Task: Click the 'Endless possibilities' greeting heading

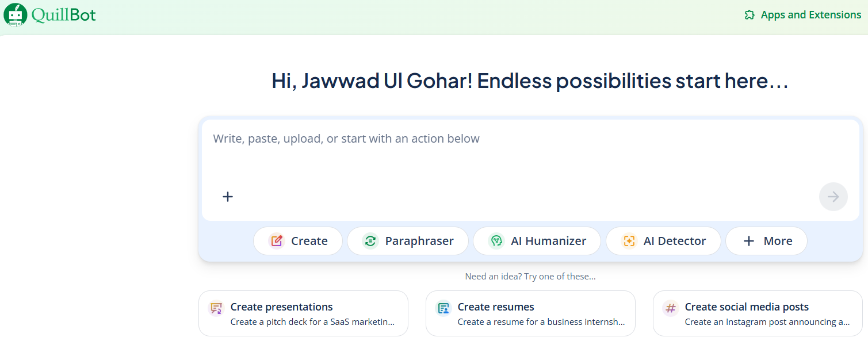Action: [530, 81]
